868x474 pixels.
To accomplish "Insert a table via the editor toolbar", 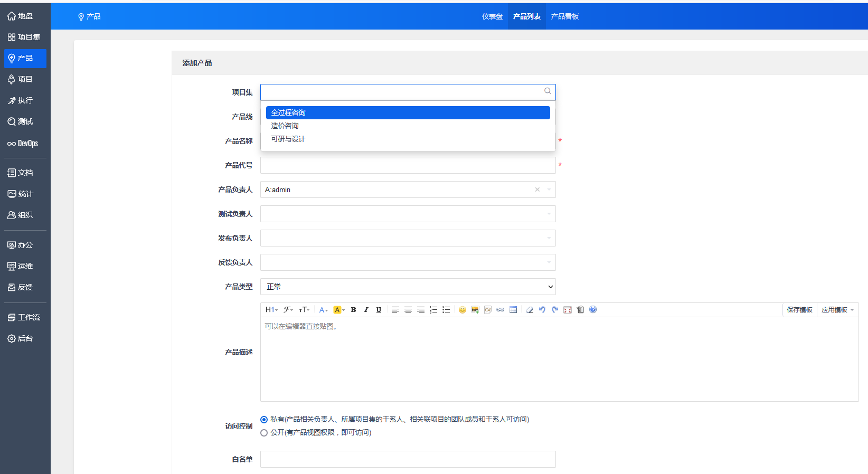I will (513, 310).
